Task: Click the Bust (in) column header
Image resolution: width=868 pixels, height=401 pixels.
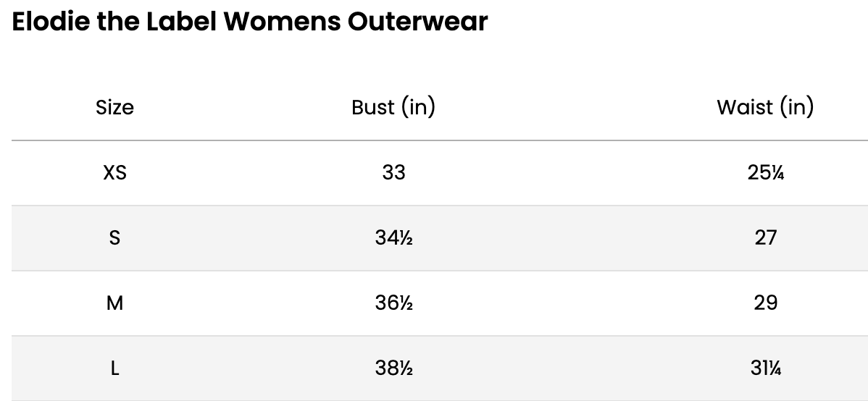Action: tap(393, 108)
